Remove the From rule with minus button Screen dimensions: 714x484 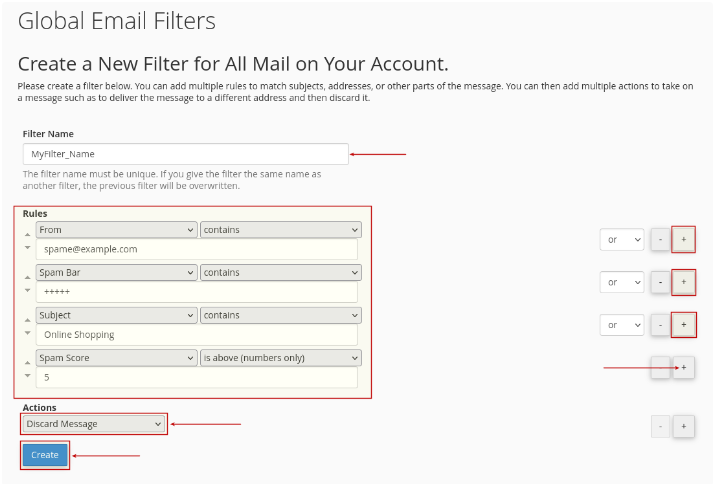point(660,239)
